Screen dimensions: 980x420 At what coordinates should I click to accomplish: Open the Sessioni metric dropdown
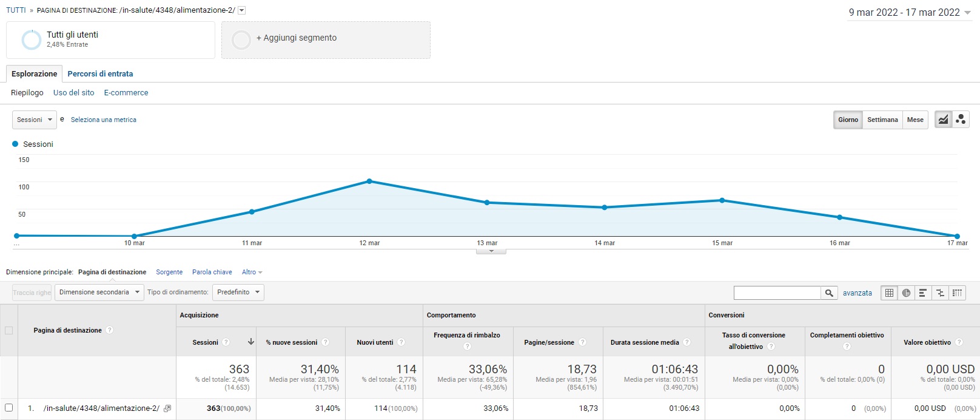pyautogui.click(x=35, y=120)
